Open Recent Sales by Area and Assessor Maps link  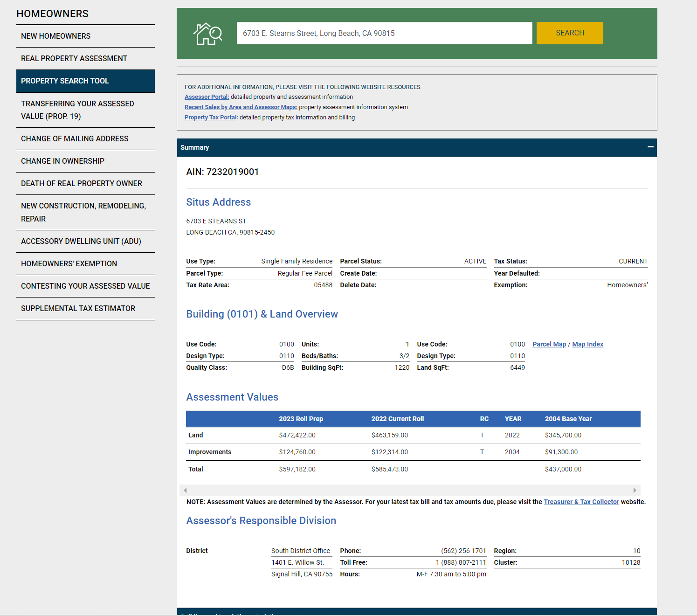pos(241,107)
